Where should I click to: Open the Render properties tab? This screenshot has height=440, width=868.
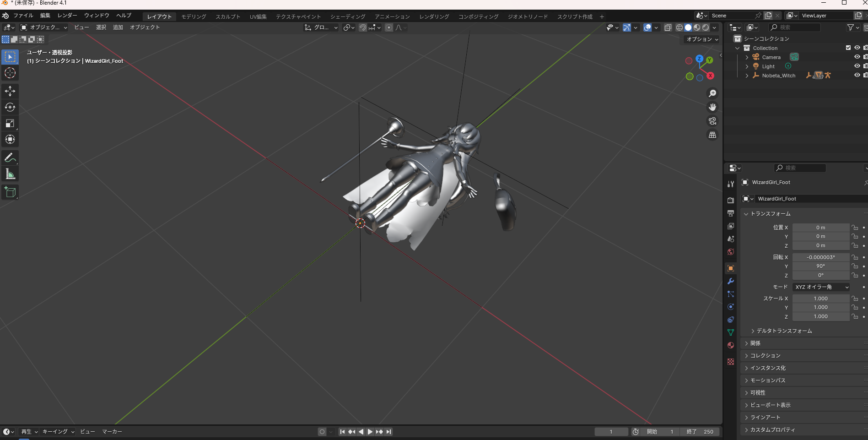(731, 200)
